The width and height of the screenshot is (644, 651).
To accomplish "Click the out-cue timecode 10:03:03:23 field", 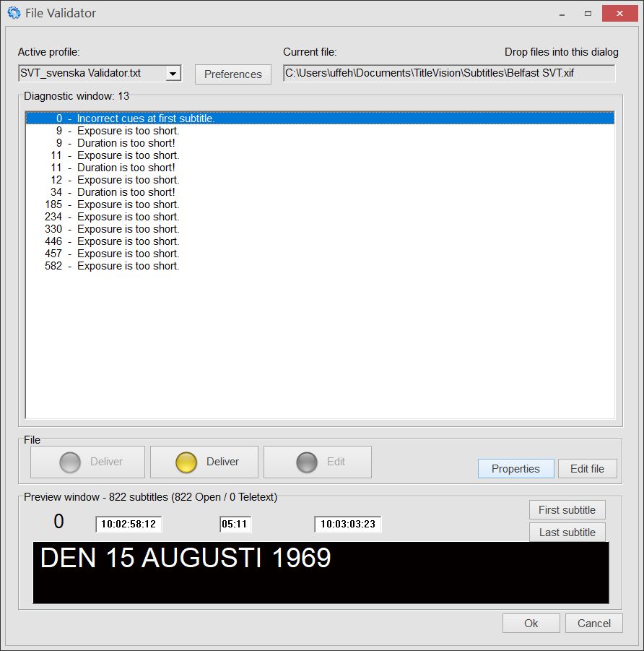I will tap(348, 524).
